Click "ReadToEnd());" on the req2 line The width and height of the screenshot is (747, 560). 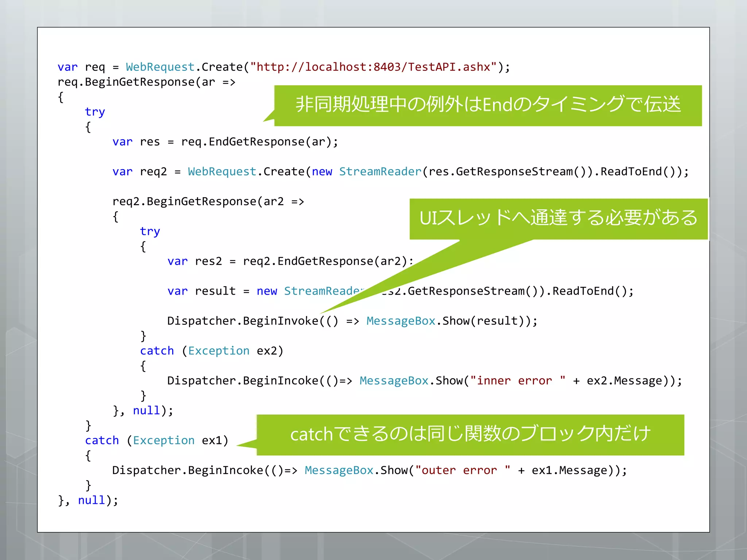(645, 172)
